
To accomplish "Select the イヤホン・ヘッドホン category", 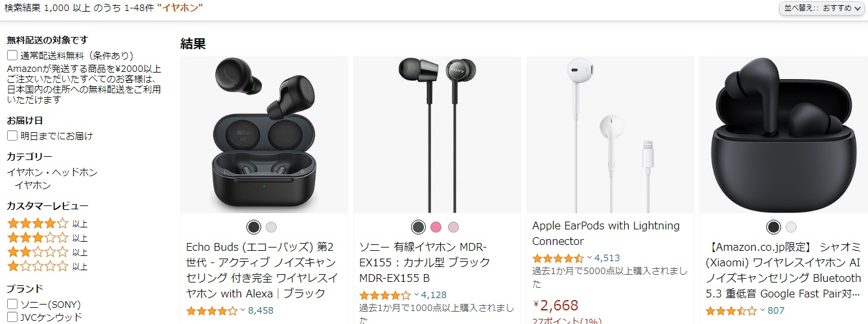I will pos(52,172).
